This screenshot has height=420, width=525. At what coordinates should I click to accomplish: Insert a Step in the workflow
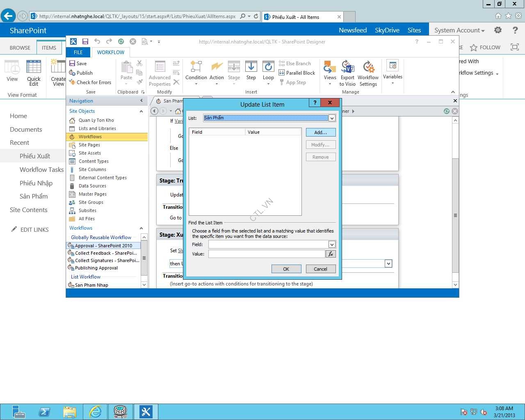(251, 71)
